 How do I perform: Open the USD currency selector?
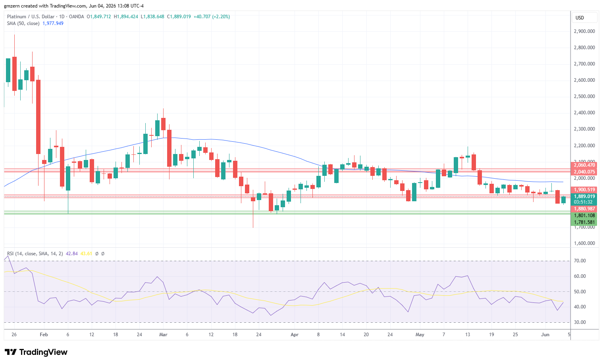584,17
